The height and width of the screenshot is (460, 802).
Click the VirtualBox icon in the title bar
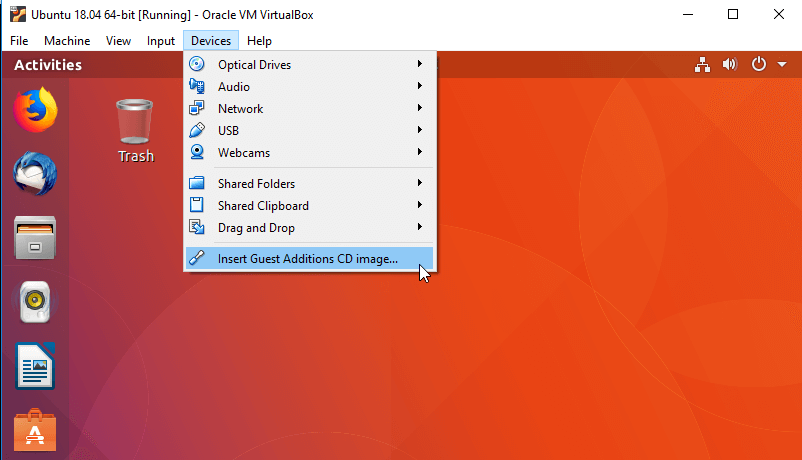17,14
